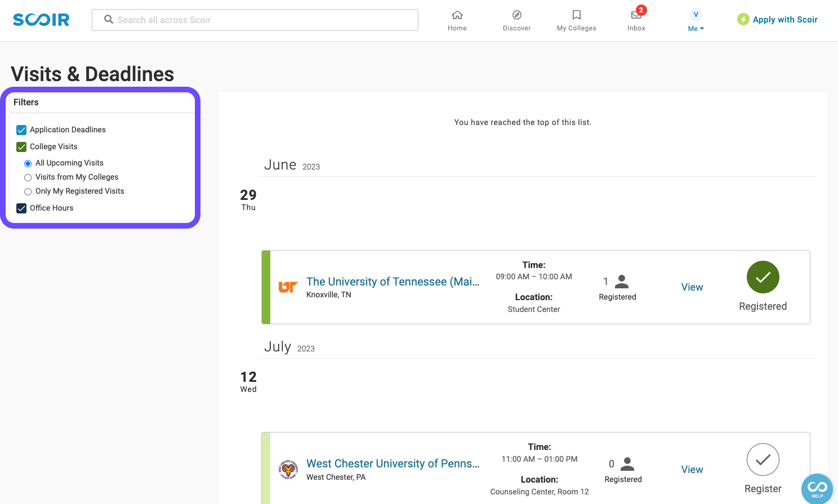Viewport: 838px width, 504px height.
Task: Click the Visits & Deadlines heading
Action: (x=92, y=74)
